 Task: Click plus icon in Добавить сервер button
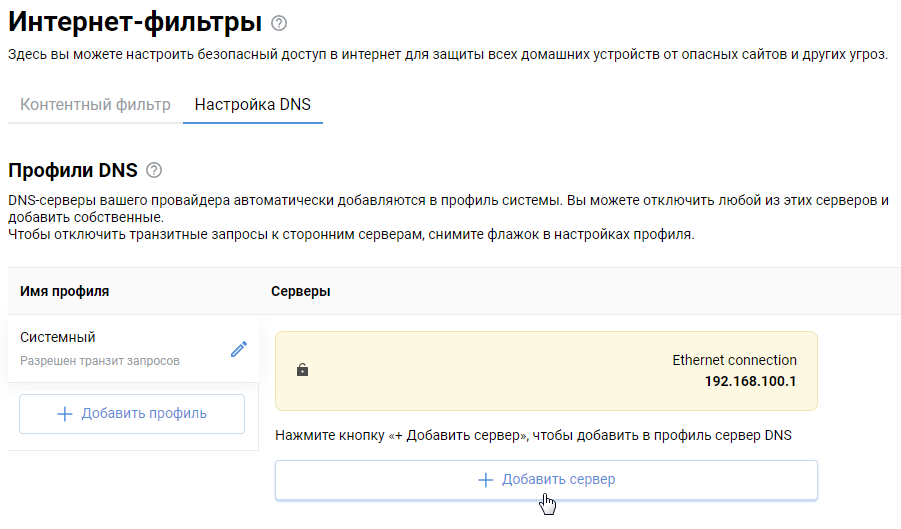pyautogui.click(x=486, y=480)
